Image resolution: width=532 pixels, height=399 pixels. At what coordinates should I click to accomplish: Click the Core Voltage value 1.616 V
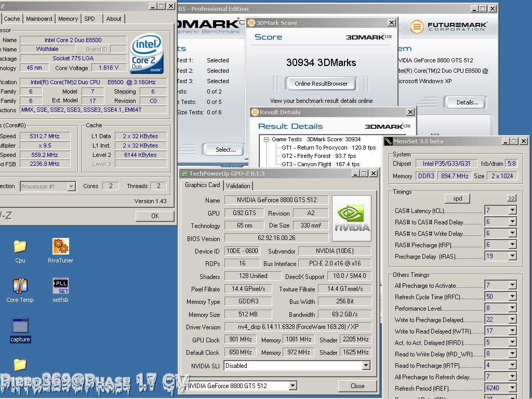pos(108,68)
